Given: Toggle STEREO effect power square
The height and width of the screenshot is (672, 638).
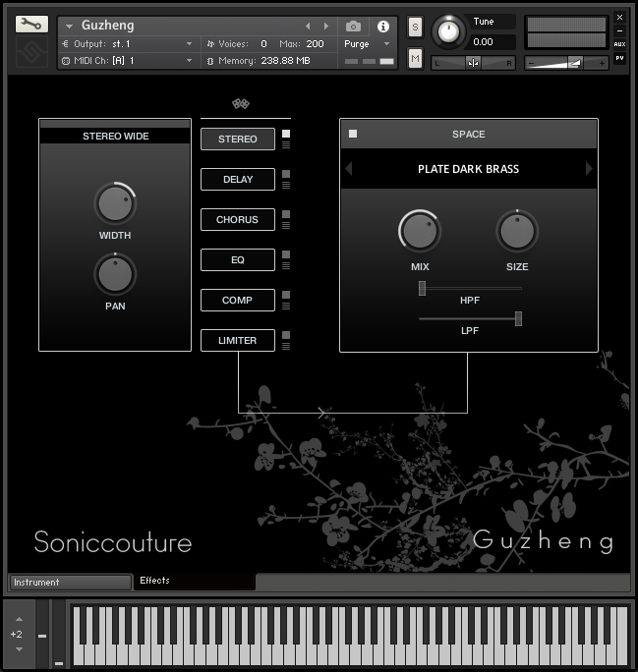Looking at the screenshot, I should pyautogui.click(x=286, y=134).
